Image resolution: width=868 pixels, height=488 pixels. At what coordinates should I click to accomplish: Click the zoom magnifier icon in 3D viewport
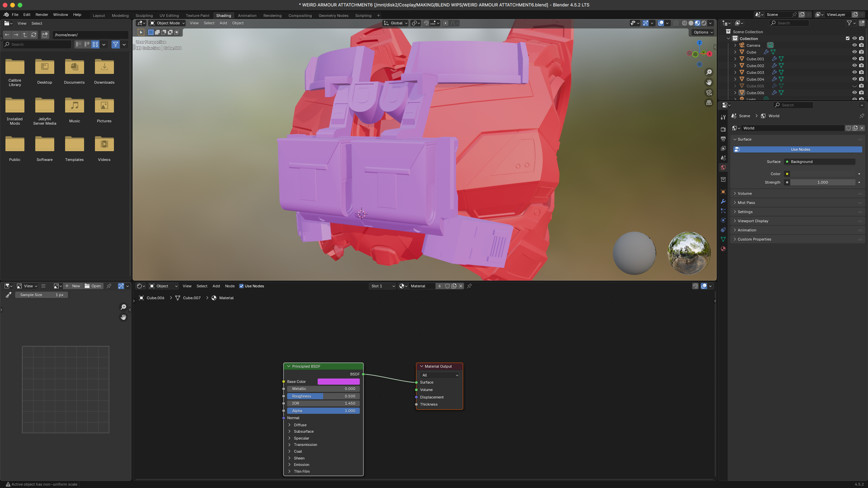click(x=709, y=72)
